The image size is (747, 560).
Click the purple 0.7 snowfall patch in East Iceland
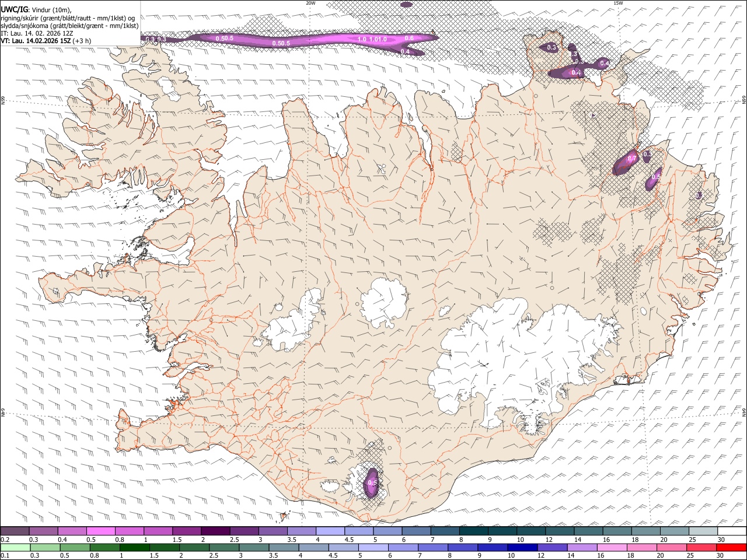coord(626,162)
